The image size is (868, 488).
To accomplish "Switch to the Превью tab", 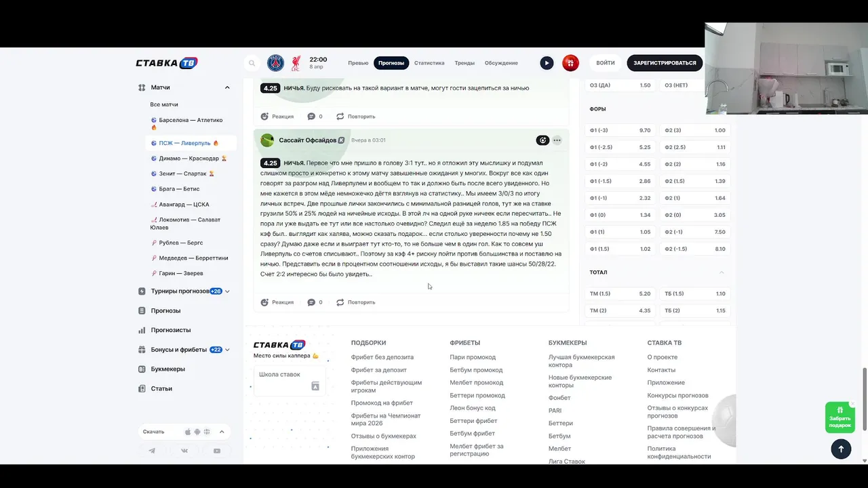I will [358, 63].
